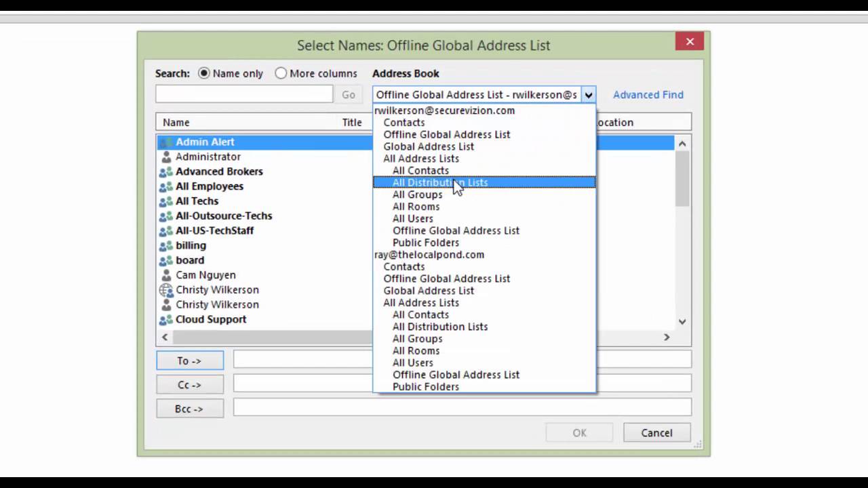Click the Bcc recipients input field
Image resolution: width=868 pixels, height=488 pixels.
[x=462, y=407]
